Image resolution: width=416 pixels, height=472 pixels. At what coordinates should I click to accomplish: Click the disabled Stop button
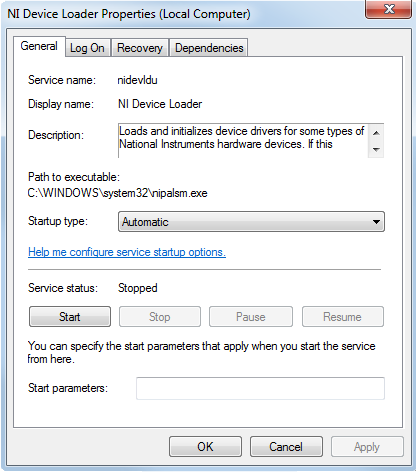point(160,317)
